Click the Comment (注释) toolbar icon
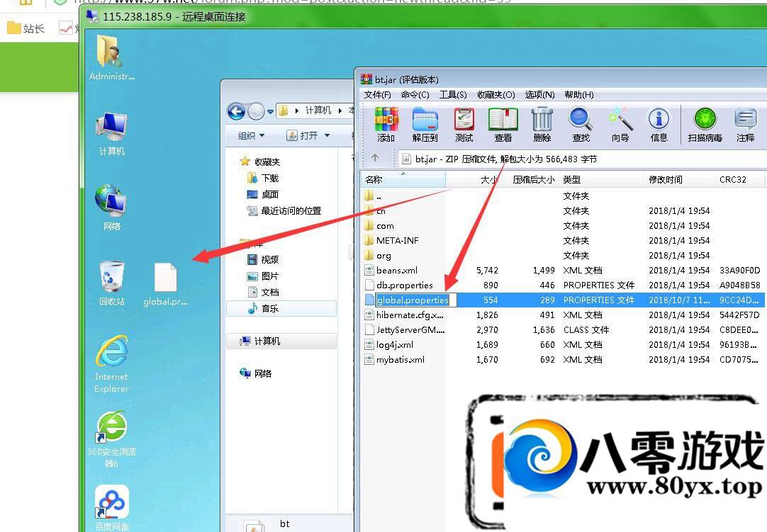The image size is (767, 532). tap(746, 125)
